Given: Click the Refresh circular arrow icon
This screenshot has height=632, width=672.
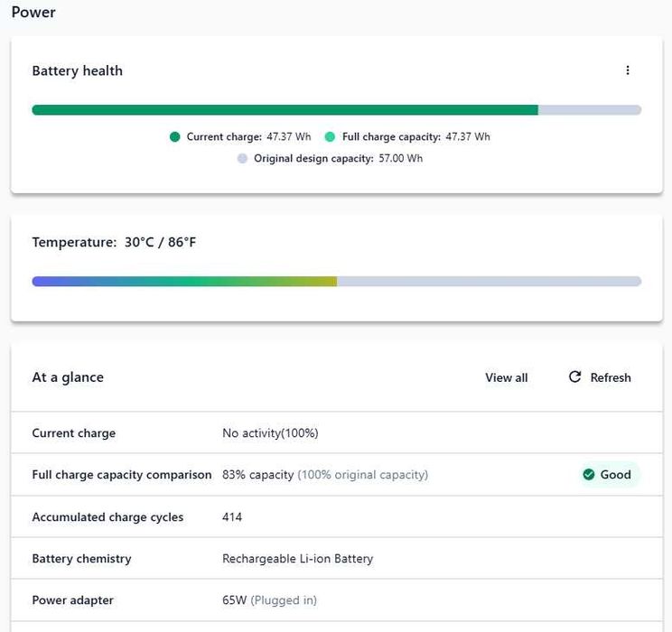Looking at the screenshot, I should pyautogui.click(x=574, y=377).
